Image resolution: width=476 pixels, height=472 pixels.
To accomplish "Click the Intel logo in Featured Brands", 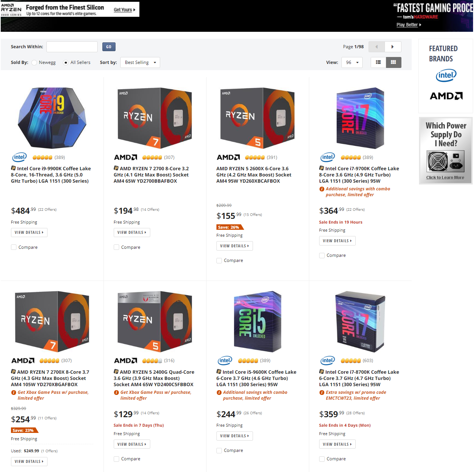I will pyautogui.click(x=446, y=76).
